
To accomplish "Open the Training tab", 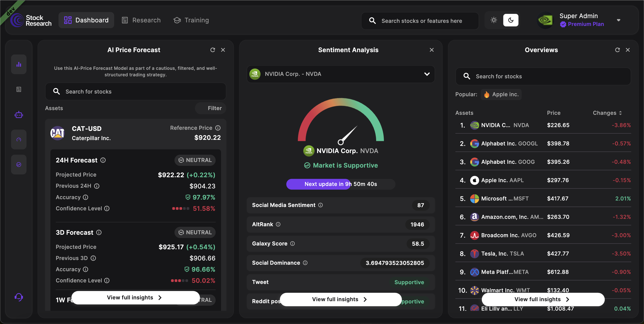I will [191, 20].
